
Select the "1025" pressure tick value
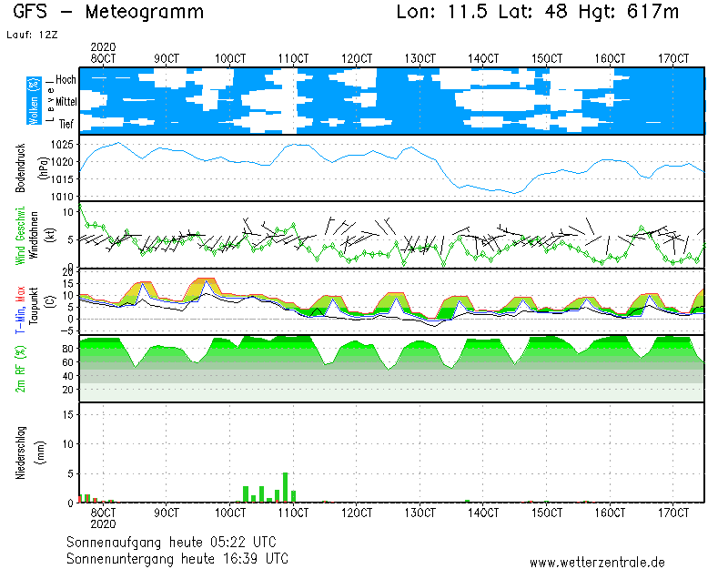pos(62,145)
